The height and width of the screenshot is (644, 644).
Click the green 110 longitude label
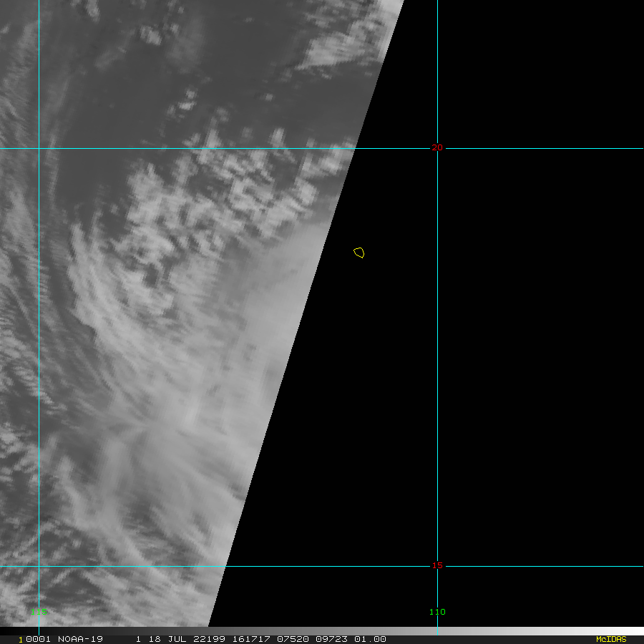tap(436, 612)
